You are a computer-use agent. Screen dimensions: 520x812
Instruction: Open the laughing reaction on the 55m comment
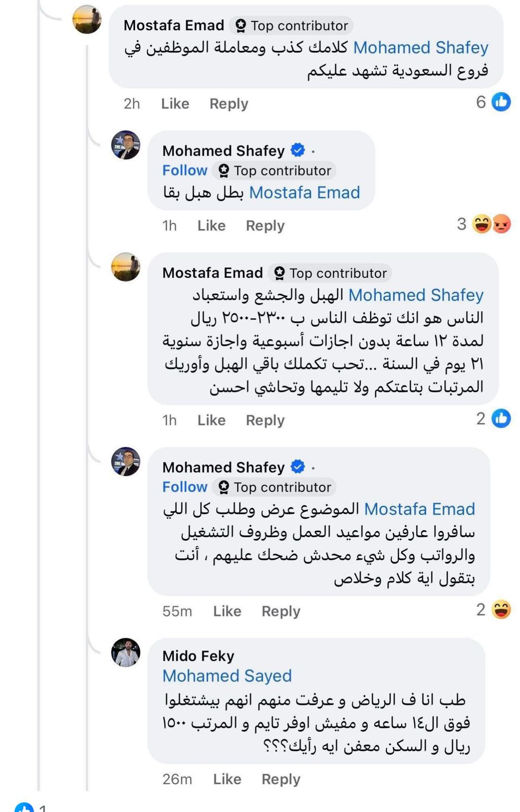click(x=501, y=610)
